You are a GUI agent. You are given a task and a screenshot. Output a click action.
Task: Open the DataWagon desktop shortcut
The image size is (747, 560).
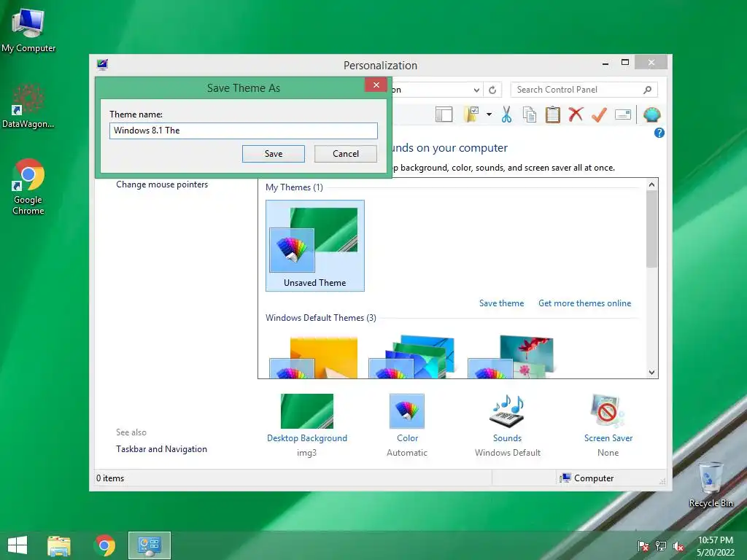pos(28,106)
